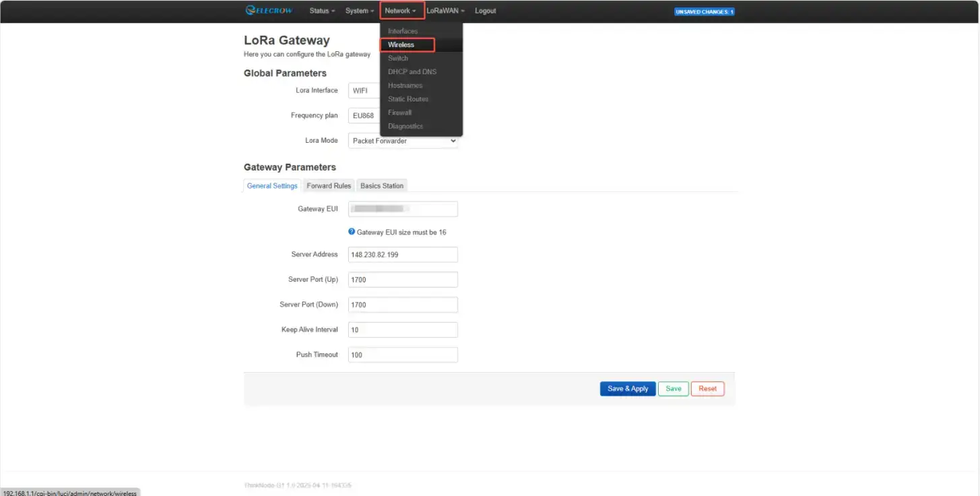Viewport: 980px width, 496px height.
Task: Click the Elecrow logo in navbar
Action: tap(269, 11)
